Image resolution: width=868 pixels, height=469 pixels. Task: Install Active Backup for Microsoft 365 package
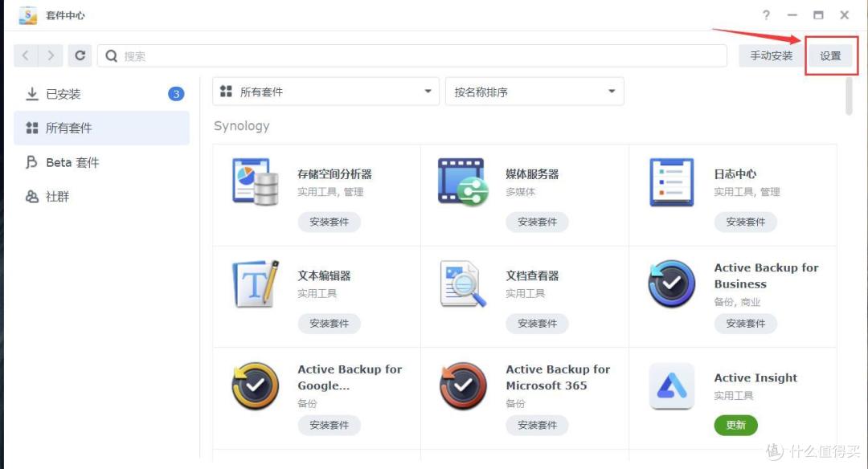[537, 426]
